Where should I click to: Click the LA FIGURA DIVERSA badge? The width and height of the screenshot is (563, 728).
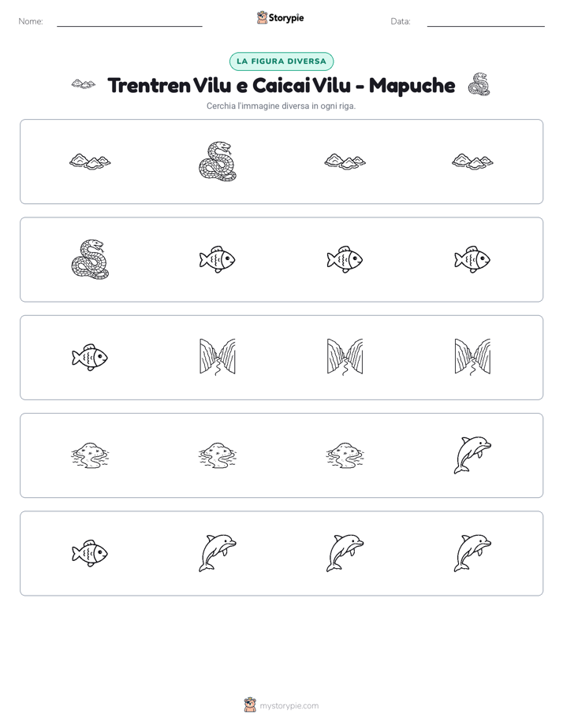point(281,61)
